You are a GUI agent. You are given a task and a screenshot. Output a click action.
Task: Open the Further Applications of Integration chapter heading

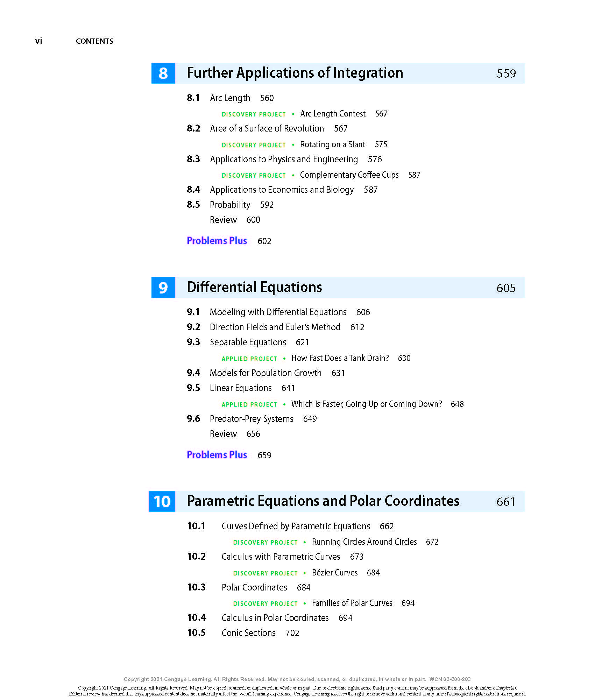(x=295, y=73)
